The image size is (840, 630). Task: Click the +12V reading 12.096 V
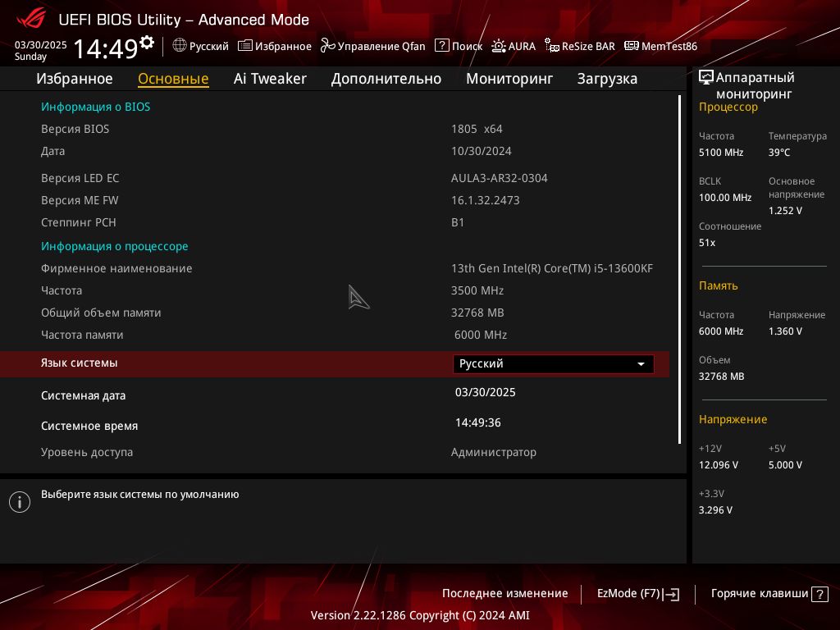[x=718, y=465]
